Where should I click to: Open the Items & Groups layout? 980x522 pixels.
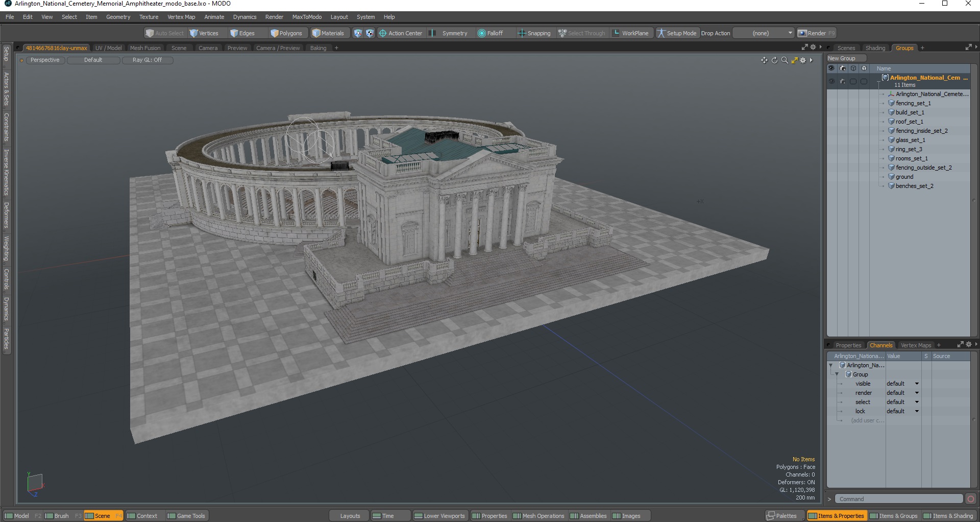click(894, 516)
